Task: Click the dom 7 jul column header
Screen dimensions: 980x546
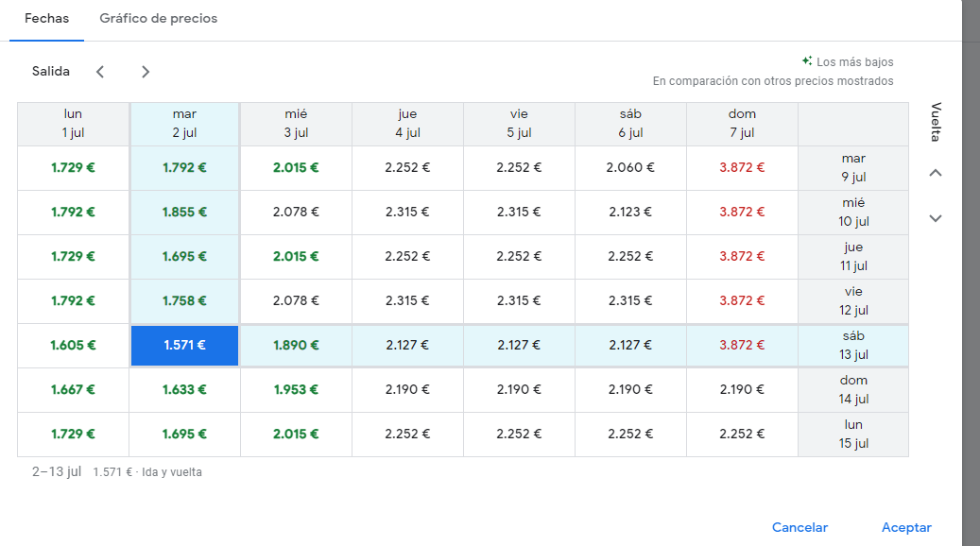Action: tap(743, 124)
